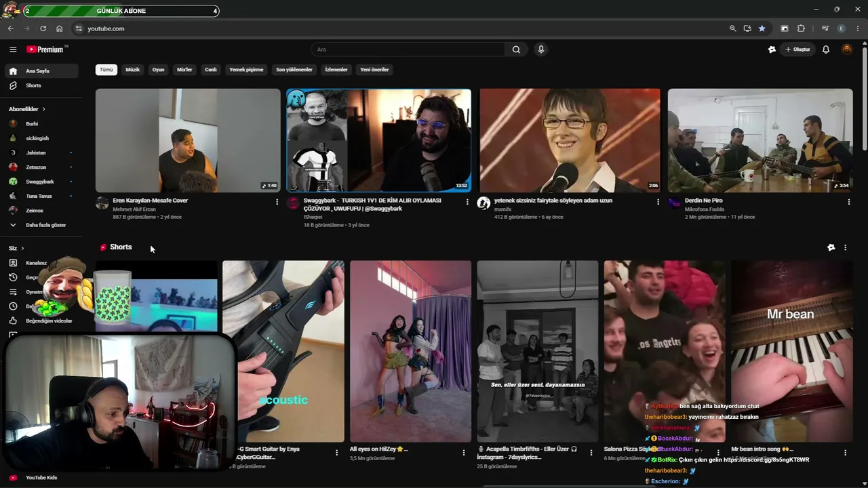This screenshot has width=868, height=488.
Task: Select the Müzik filter chip
Action: tap(133, 70)
